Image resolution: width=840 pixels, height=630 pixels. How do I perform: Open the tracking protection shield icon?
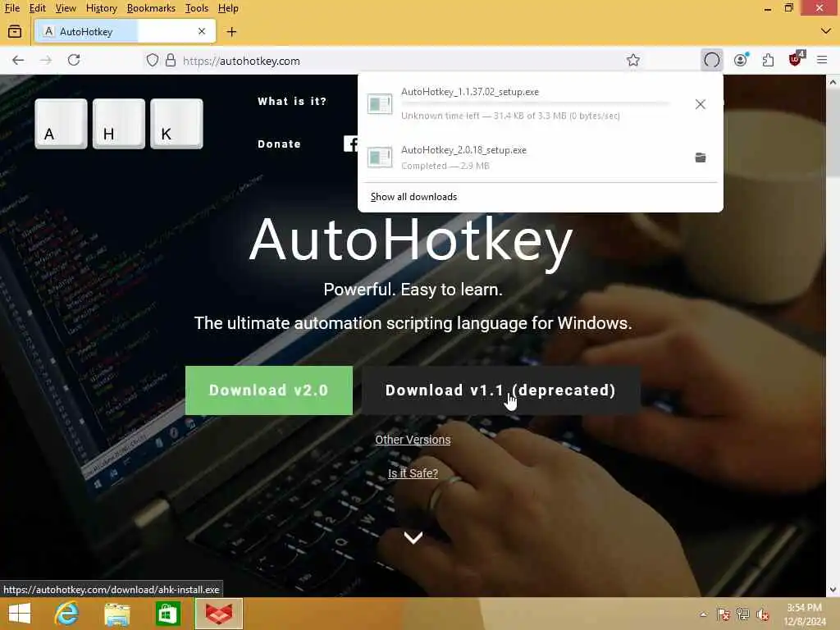(152, 60)
